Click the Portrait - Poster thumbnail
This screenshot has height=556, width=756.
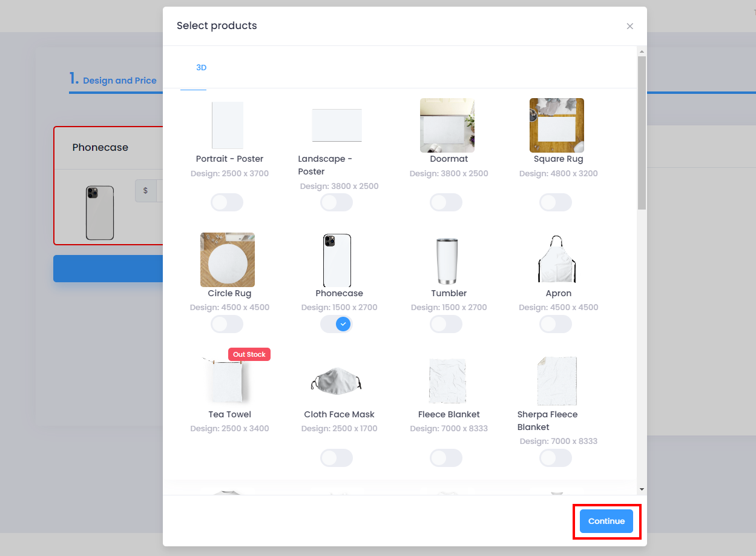228,125
